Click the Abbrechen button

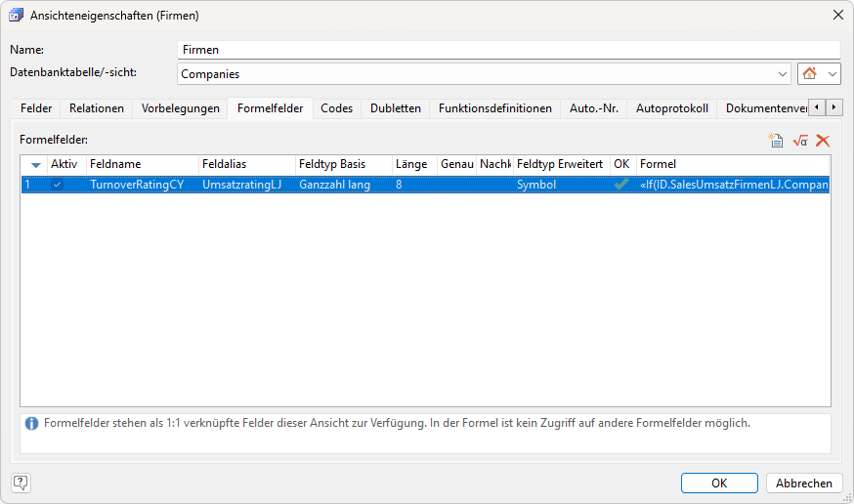tap(804, 483)
